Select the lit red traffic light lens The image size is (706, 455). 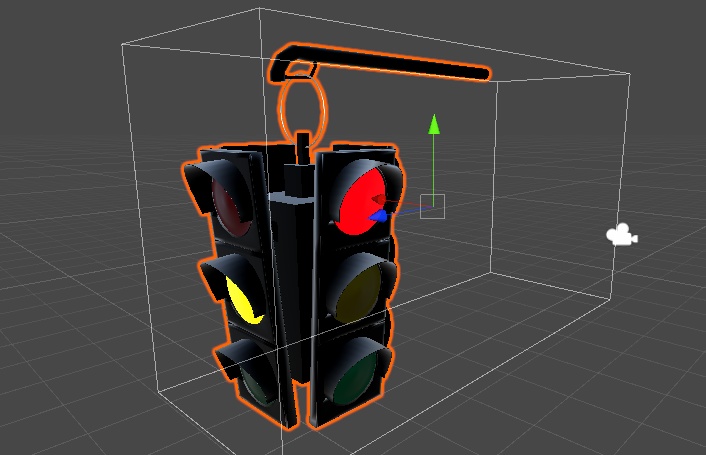click(x=362, y=202)
